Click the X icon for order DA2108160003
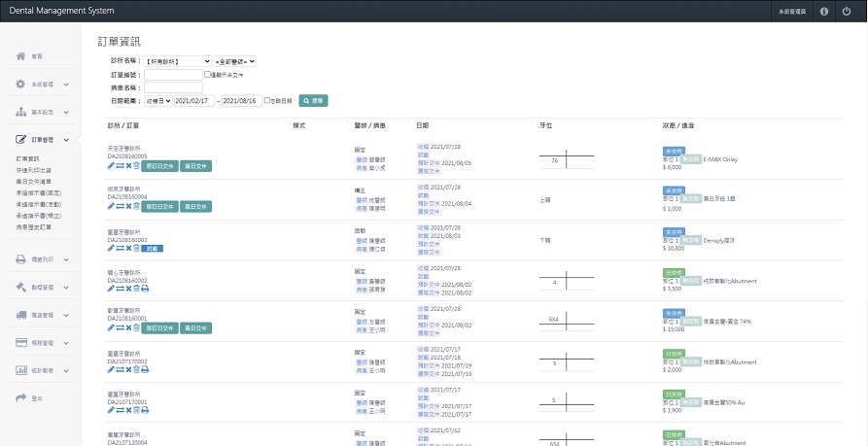The image size is (868, 446). [128, 248]
